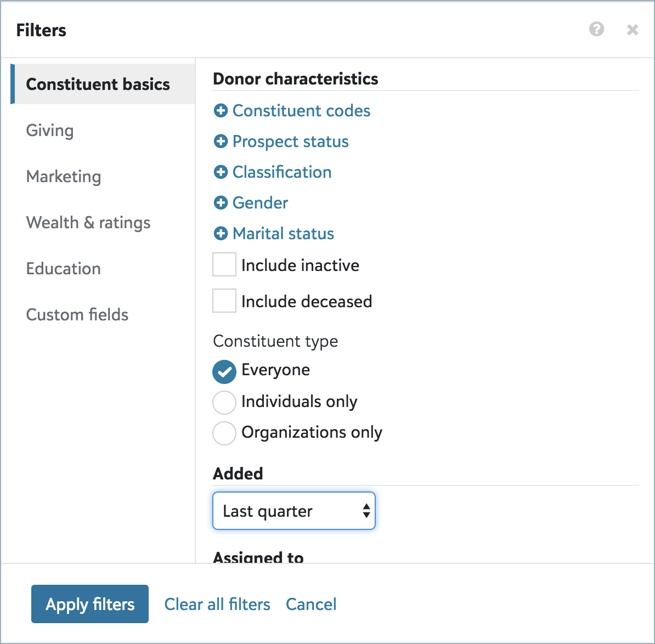
Task: Click plus icon beside Prospect status
Action: pos(221,142)
